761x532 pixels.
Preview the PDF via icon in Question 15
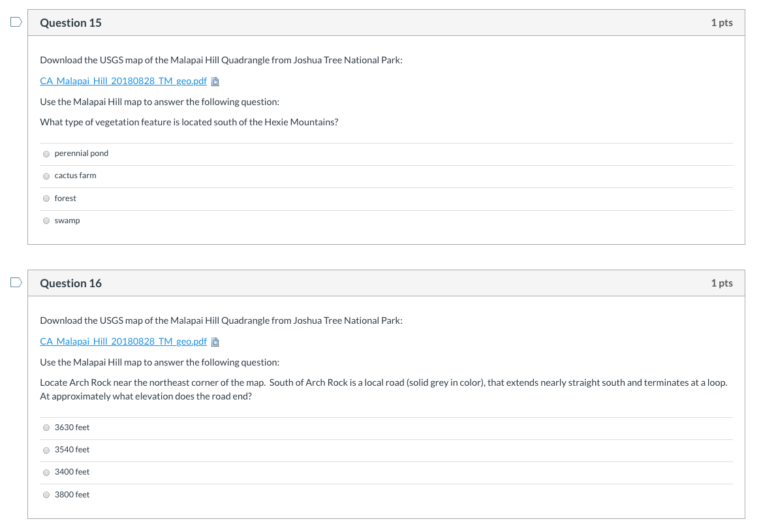(x=215, y=82)
